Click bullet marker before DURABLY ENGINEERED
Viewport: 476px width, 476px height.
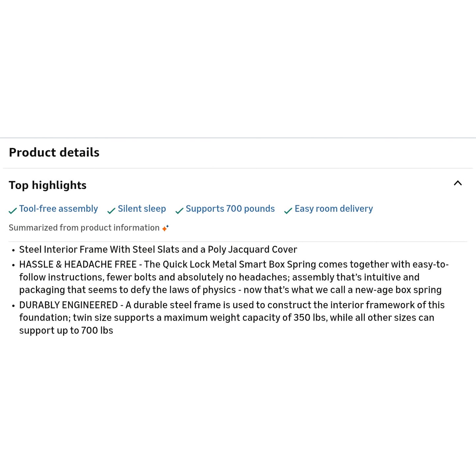[x=13, y=306]
